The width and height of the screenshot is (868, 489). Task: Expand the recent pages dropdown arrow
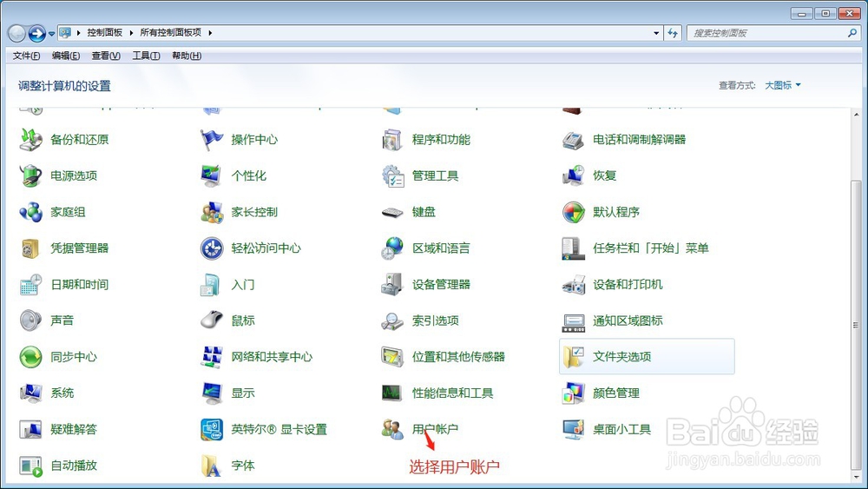coord(51,34)
